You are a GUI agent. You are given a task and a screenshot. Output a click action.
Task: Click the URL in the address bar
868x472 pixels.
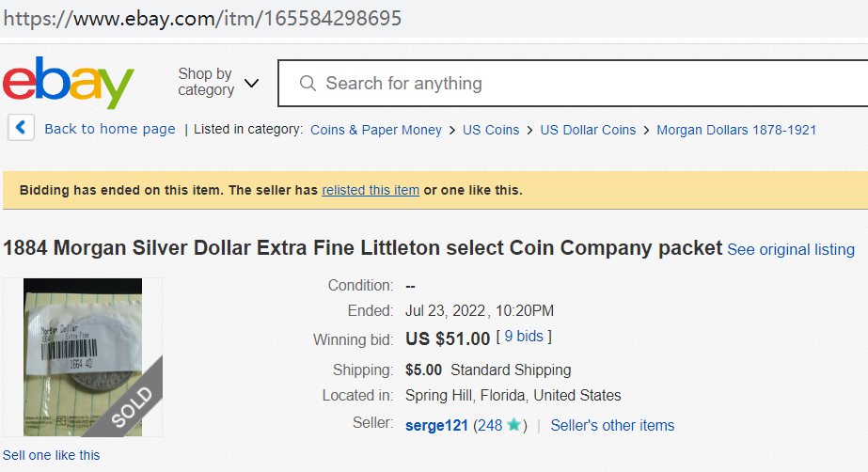point(202,18)
